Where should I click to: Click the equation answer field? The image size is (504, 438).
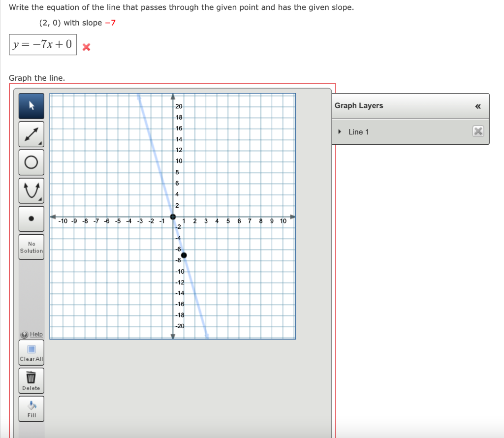(42, 45)
